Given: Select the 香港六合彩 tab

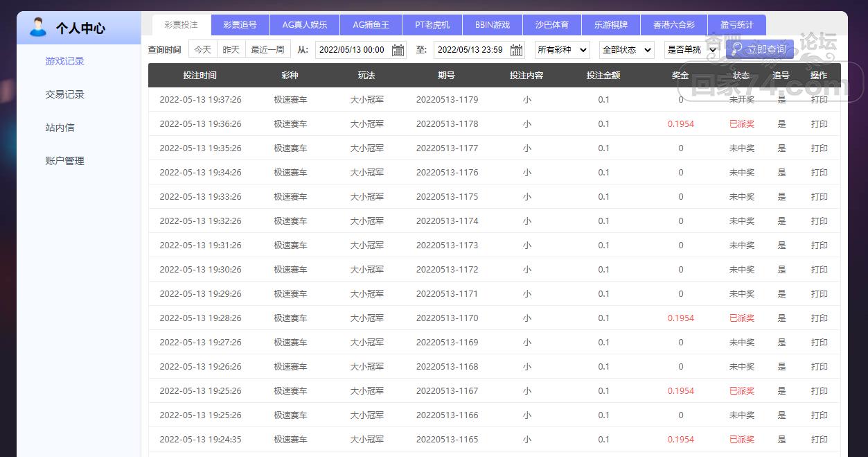Looking at the screenshot, I should [673, 25].
